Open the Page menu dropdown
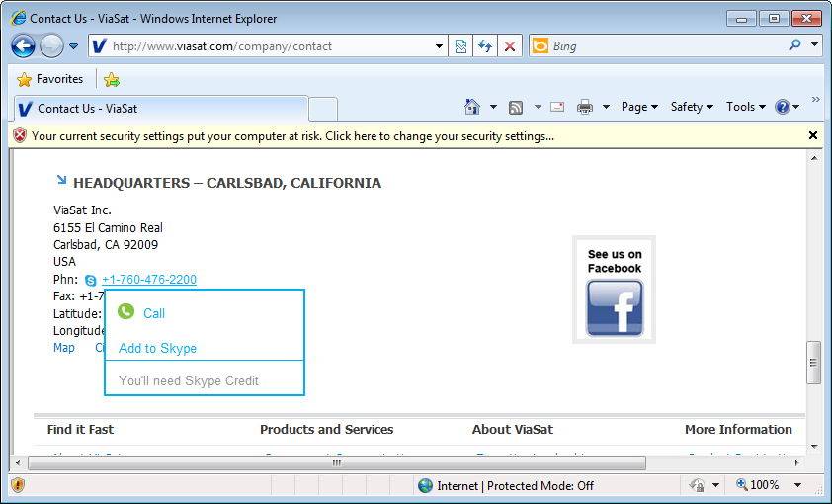Screen dimensions: 832x504 point(639,107)
